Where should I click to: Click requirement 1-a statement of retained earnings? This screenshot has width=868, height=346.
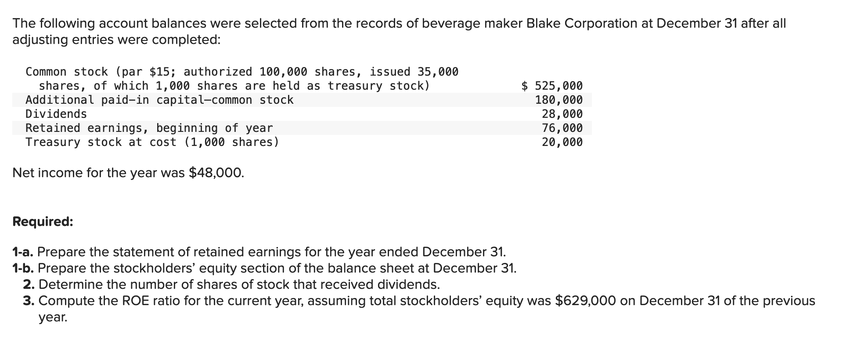pyautogui.click(x=259, y=252)
